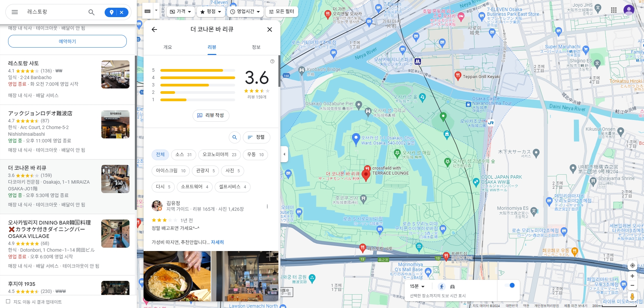This screenshot has width=644, height=308.
Task: Select the 사진 5 filter chip
Action: pyautogui.click(x=232, y=171)
